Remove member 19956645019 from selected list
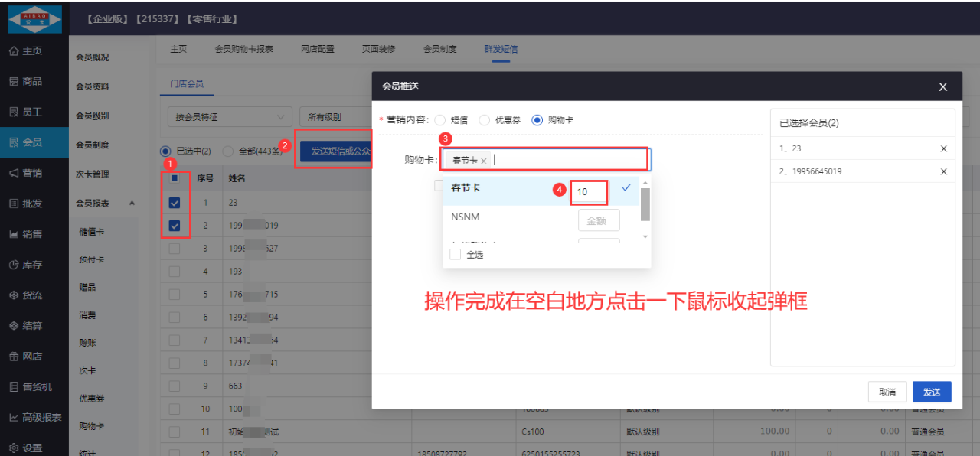Screen dimensions: 980x456 (x=943, y=171)
